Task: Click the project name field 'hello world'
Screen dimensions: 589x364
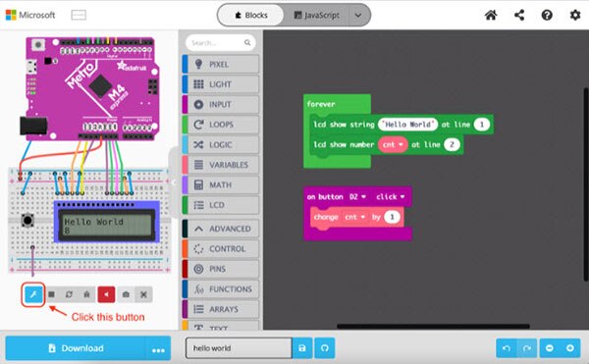Action: [239, 348]
